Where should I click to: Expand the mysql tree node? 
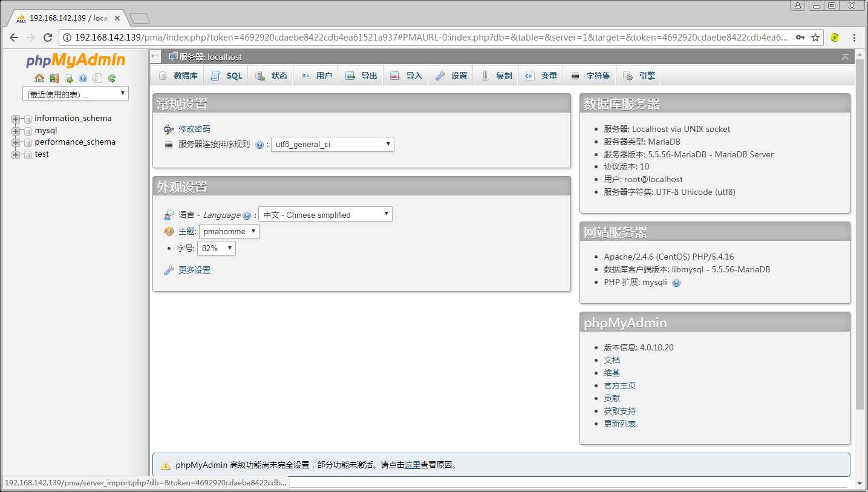pos(16,131)
